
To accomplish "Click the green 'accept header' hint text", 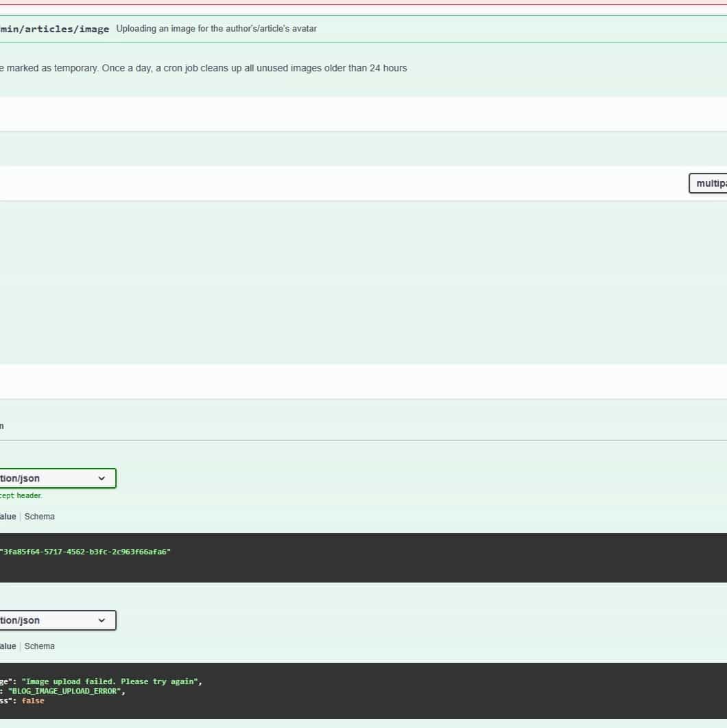I will point(21,495).
